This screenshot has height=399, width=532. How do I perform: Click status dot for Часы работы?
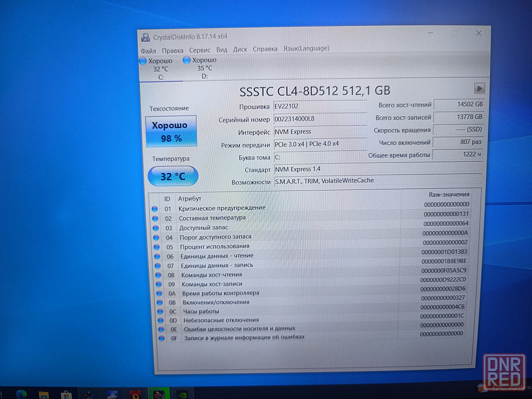[160, 311]
